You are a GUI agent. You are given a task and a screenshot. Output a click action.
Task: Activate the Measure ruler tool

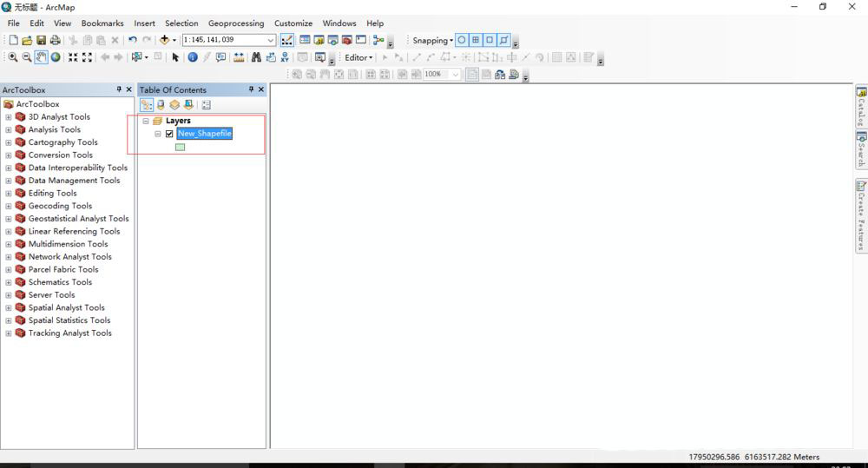[x=239, y=57]
